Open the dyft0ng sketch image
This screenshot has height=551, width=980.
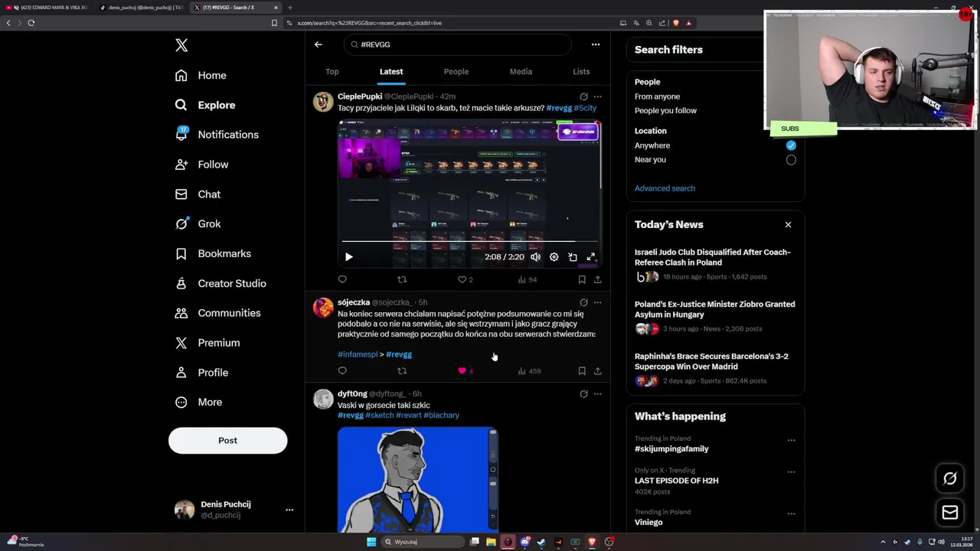click(418, 480)
